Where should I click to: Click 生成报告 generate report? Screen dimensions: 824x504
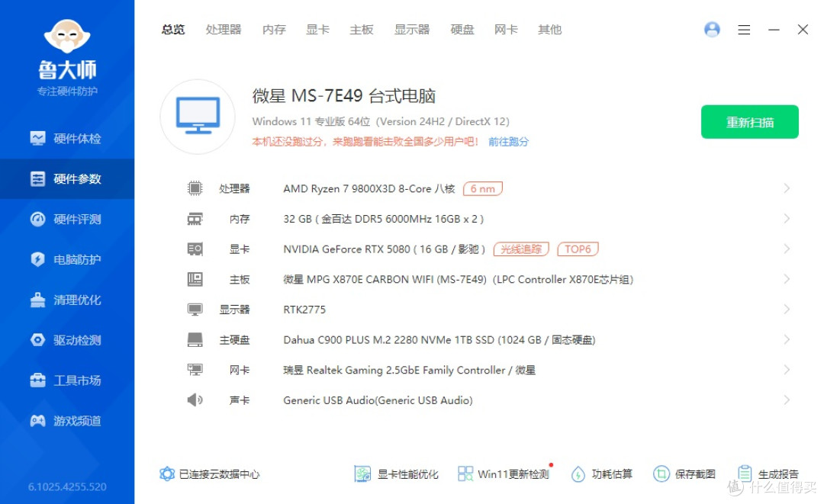tap(768, 474)
